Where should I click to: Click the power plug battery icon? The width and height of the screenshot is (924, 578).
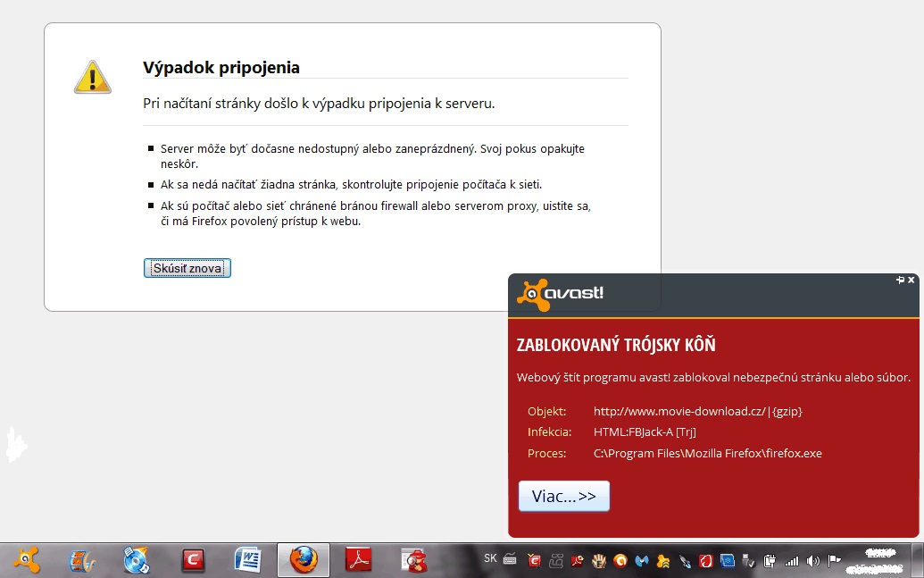[x=769, y=560]
